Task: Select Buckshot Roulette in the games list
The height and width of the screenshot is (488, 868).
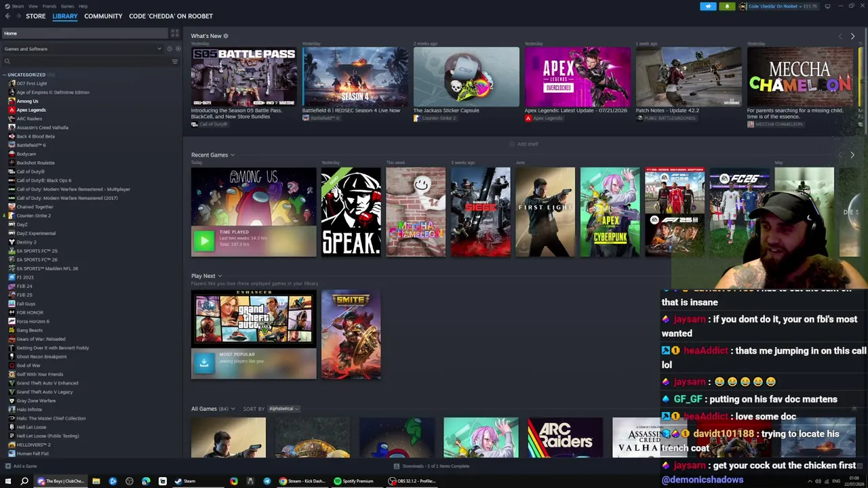Action: point(35,163)
